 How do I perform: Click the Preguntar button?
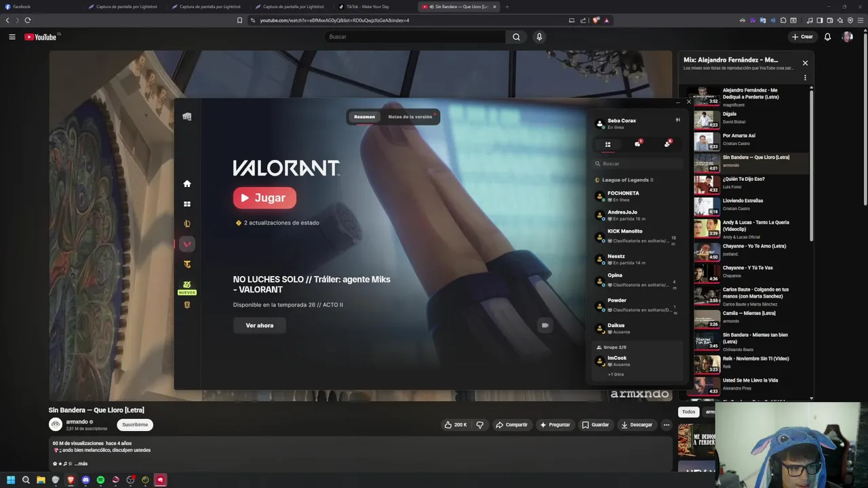pos(555,425)
